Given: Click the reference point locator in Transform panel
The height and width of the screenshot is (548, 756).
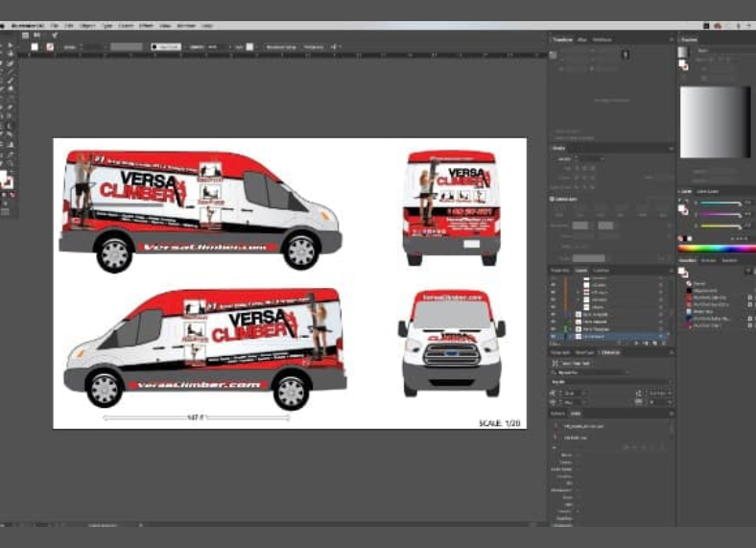Looking at the screenshot, I should (554, 55).
